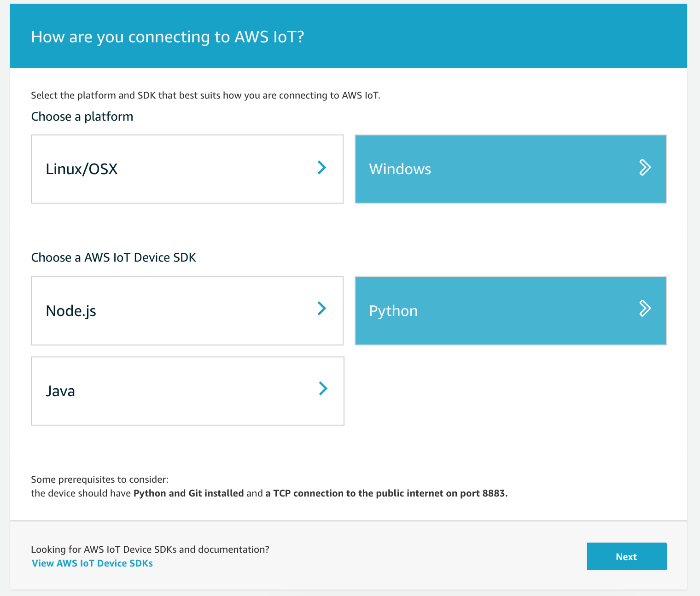700x596 pixels.
Task: Click 'Looking for AWS IoT Device SDKs and documentation?' text
Action: point(150,549)
